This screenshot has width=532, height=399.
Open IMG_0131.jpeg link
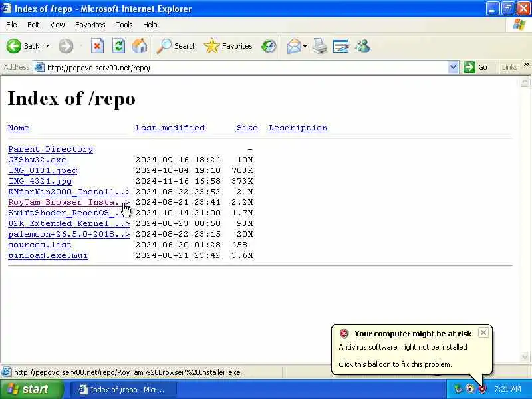coord(43,170)
